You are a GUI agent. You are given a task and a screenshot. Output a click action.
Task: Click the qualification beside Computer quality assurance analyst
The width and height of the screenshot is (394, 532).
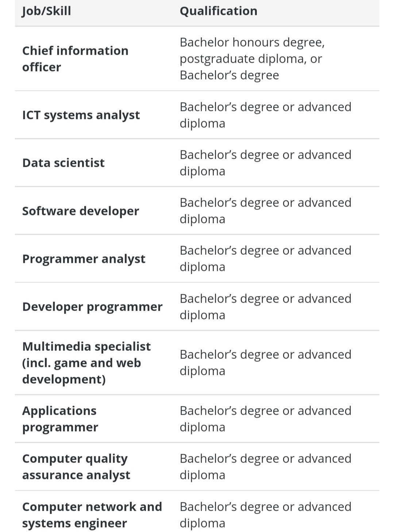(265, 467)
